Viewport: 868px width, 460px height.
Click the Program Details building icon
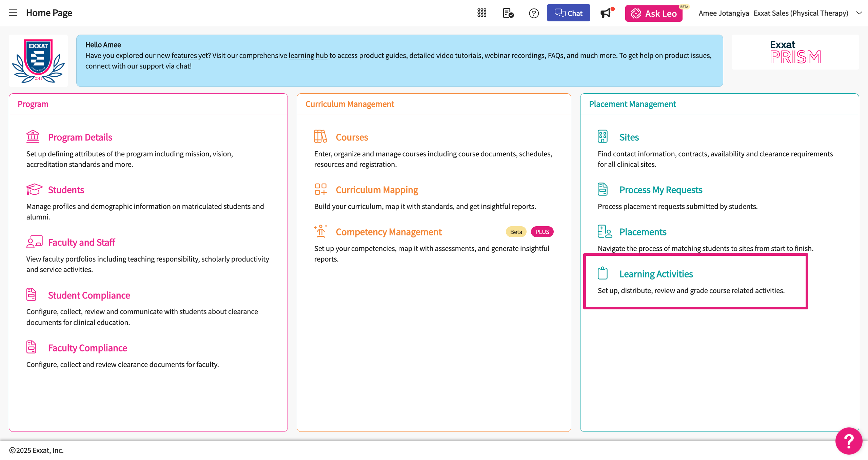tap(33, 136)
